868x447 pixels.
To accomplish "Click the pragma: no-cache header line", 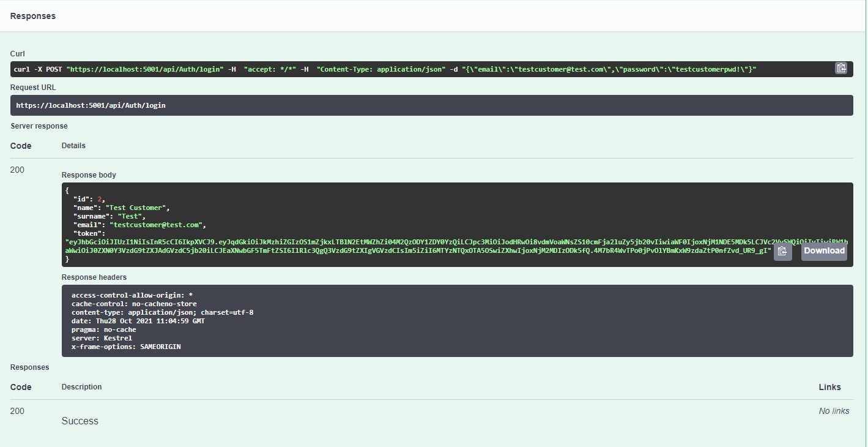I will pos(104,329).
